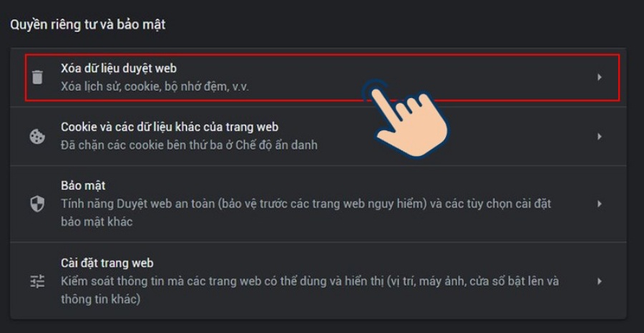Viewport: 644px width, 333px height.
Task: Click the cookie icon
Action: pos(37,136)
